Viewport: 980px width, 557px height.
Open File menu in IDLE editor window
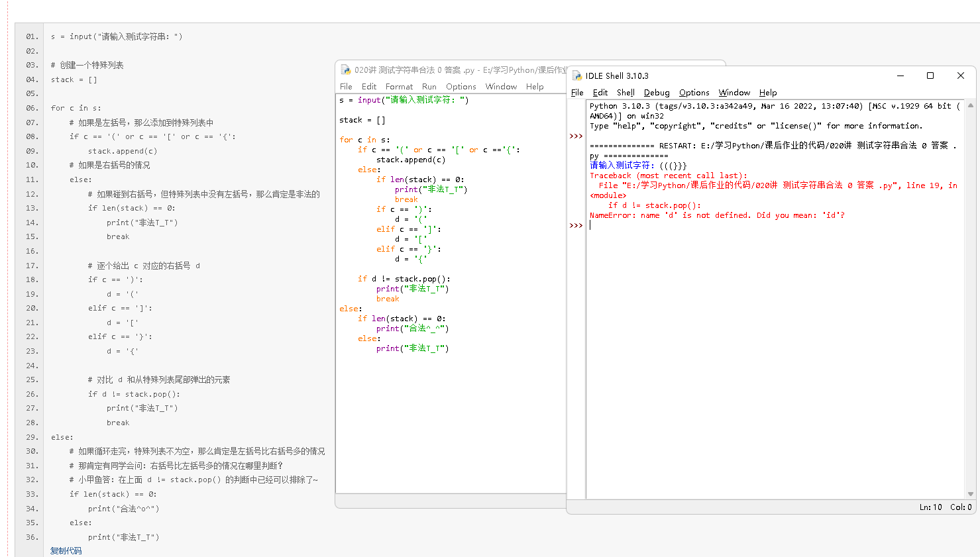346,87
